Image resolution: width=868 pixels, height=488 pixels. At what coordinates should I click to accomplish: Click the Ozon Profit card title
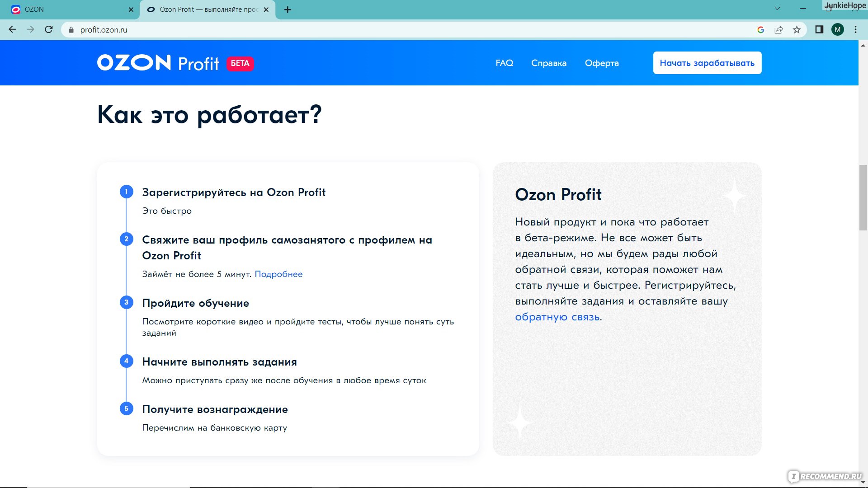coord(558,195)
